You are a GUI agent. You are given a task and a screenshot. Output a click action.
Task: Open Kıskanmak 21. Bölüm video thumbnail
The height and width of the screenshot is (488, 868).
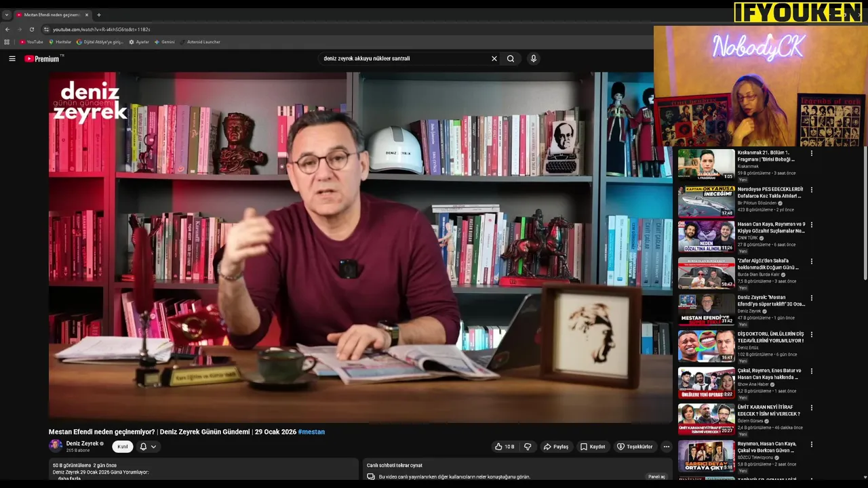pos(706,165)
